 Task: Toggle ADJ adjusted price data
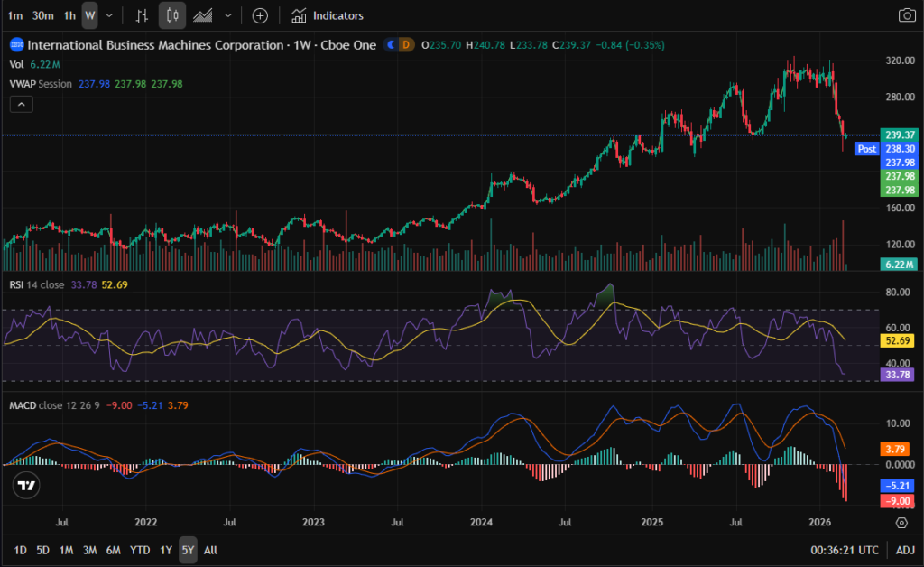pos(904,550)
